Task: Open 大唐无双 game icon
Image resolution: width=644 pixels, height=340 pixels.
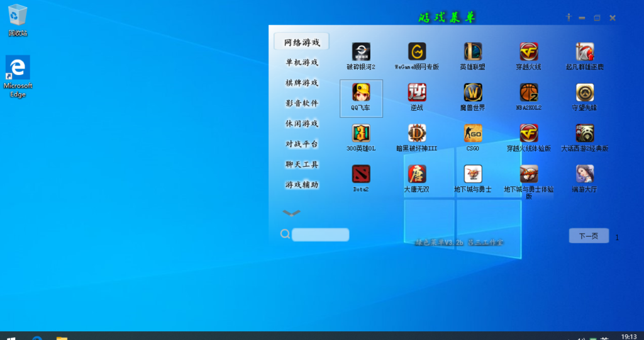Action: click(x=417, y=174)
